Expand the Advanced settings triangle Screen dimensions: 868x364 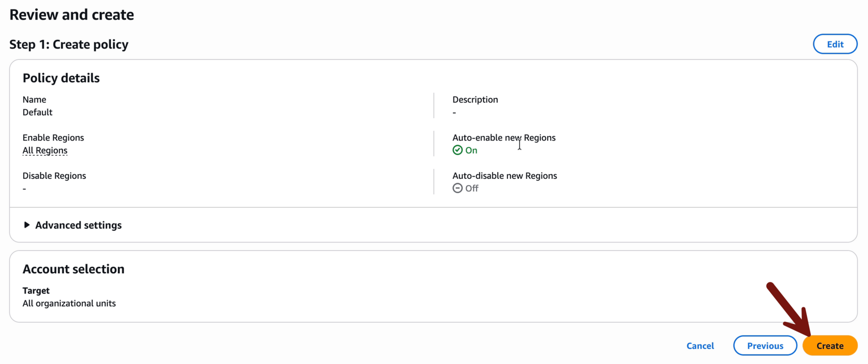[27, 225]
